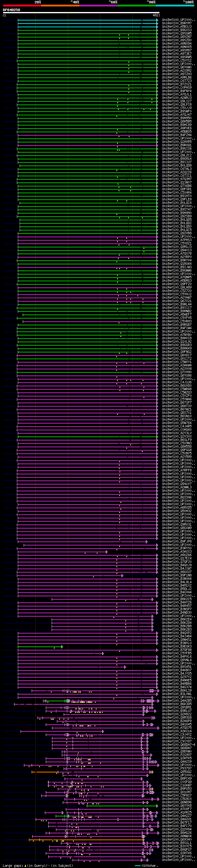Click the cyan =100char. scale swatch

pyautogui.click(x=138, y=865)
